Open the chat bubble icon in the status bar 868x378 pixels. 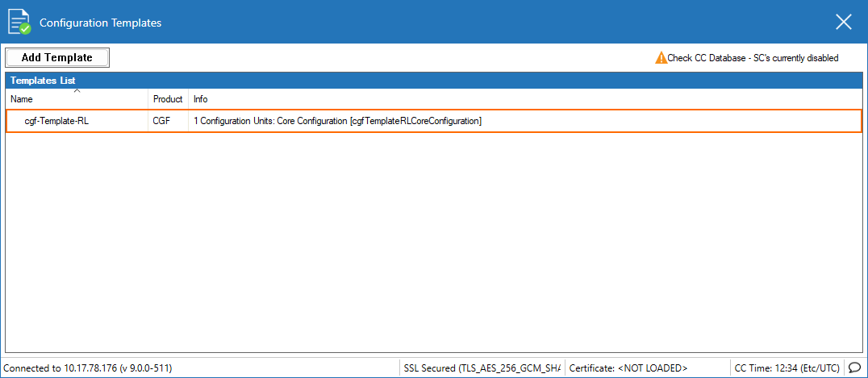point(854,368)
